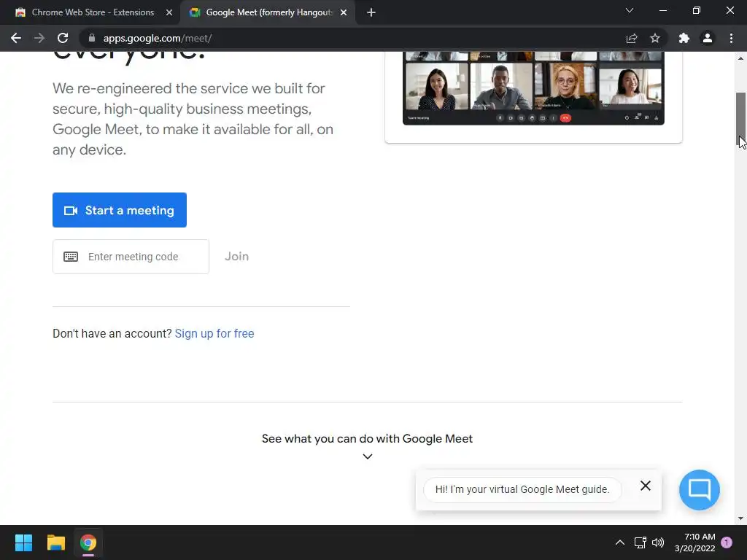
Task: Open a new tab with the plus button
Action: (371, 12)
